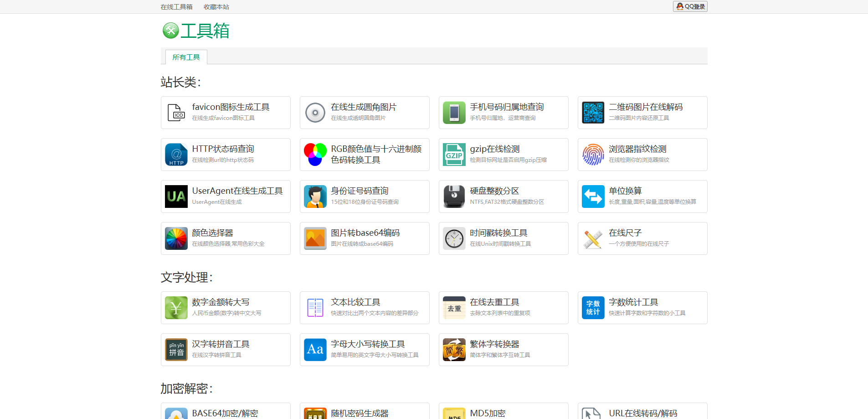Click the 收藏本站 menu item
Image resolution: width=868 pixels, height=419 pixels.
(x=216, y=6)
